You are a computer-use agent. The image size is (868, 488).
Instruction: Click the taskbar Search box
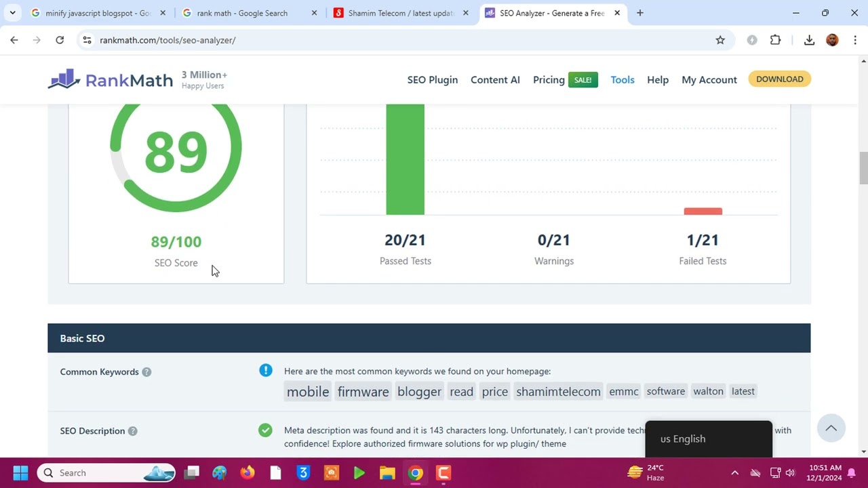click(x=107, y=472)
